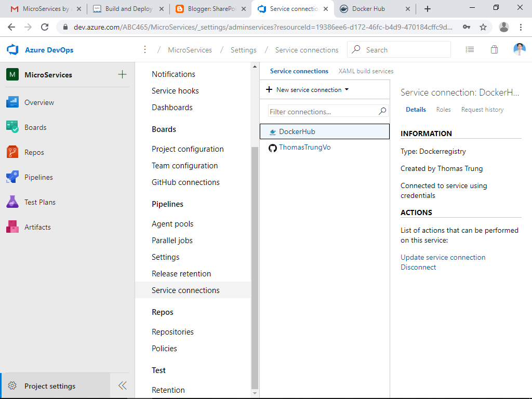532x399 pixels.
Task: Open the work items list icon
Action: point(470,49)
